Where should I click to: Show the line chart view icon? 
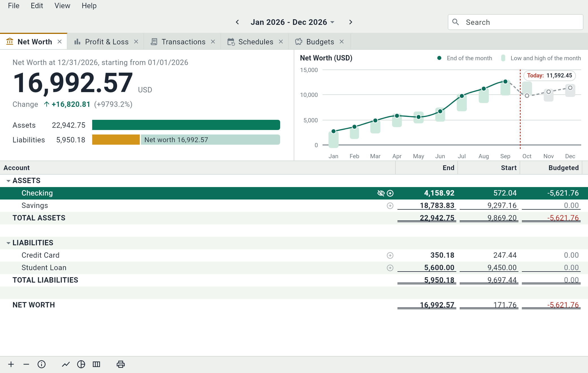point(66,364)
